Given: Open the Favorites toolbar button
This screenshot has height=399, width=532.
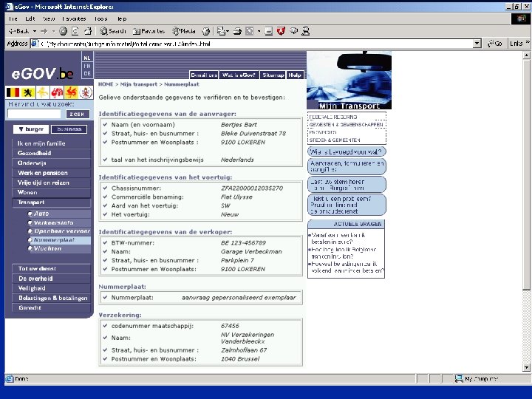Looking at the screenshot, I should pyautogui.click(x=149, y=31).
